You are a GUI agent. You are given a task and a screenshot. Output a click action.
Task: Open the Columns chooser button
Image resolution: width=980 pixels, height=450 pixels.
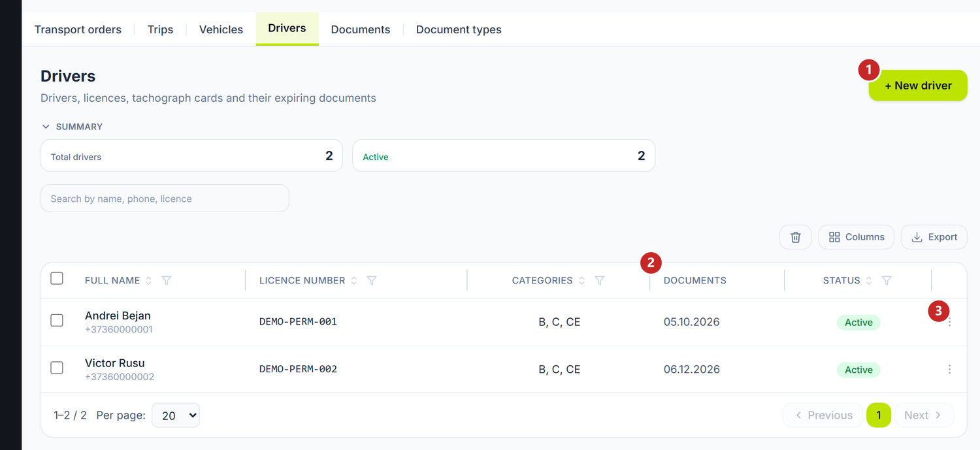[x=856, y=237]
